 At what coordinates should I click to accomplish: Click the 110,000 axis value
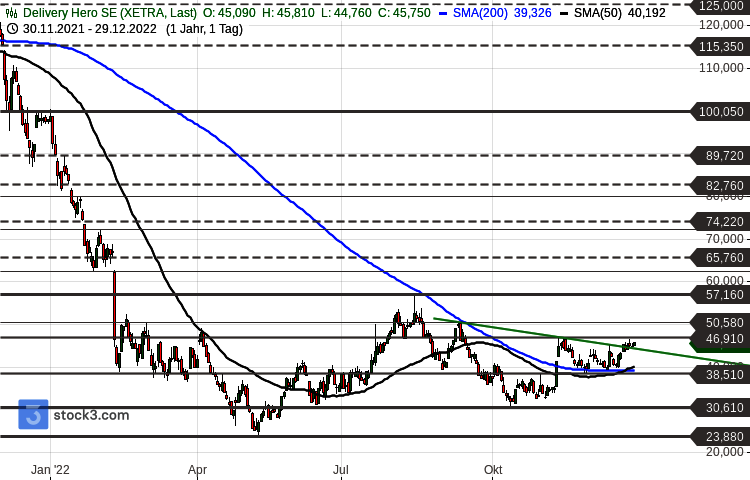coord(721,68)
